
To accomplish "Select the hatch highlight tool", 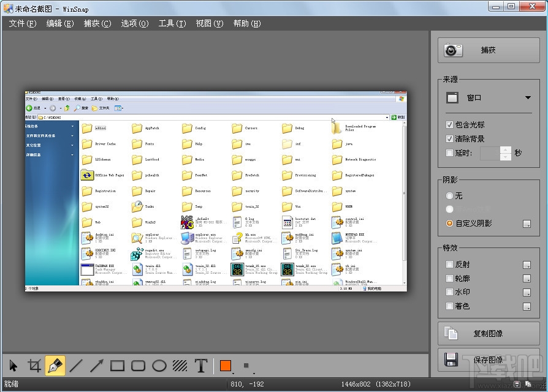I will click(180, 366).
